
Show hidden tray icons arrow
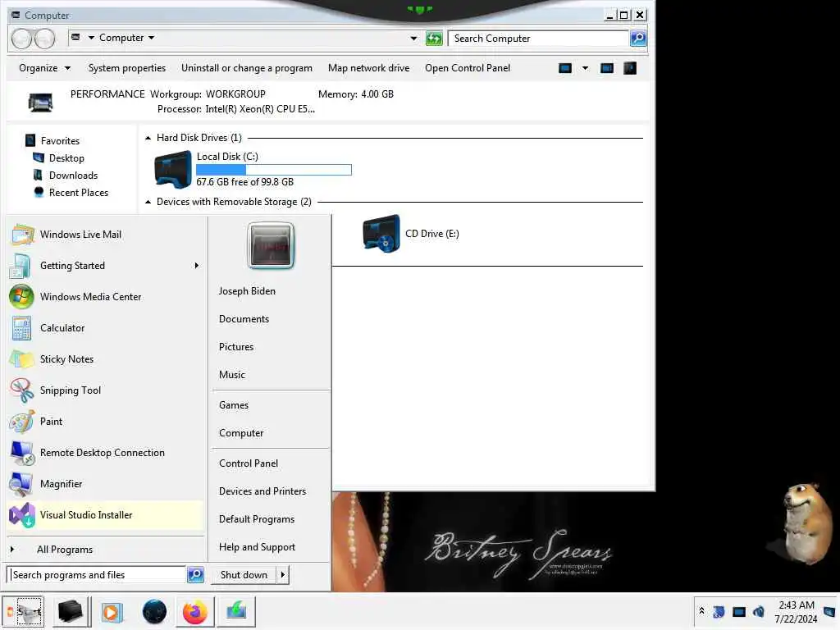pyautogui.click(x=701, y=610)
